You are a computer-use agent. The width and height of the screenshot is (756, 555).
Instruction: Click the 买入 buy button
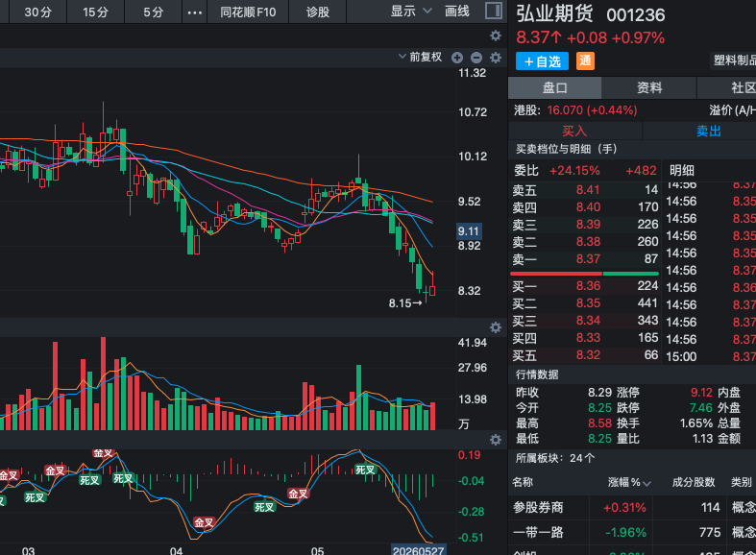point(574,131)
